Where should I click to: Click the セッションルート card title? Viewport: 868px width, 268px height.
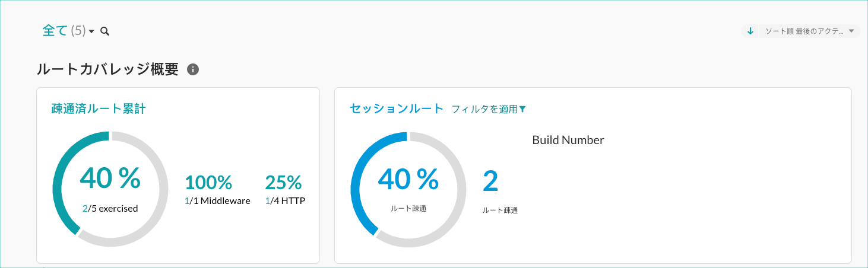pos(397,109)
